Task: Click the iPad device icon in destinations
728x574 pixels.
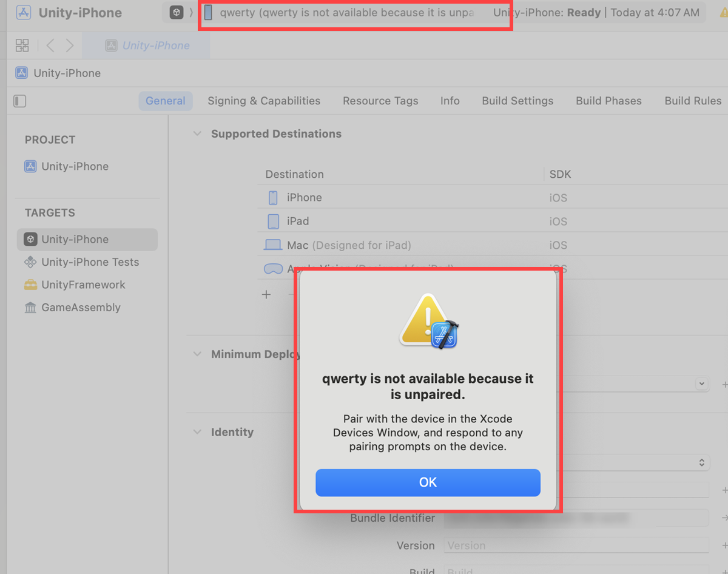Action: coord(273,221)
